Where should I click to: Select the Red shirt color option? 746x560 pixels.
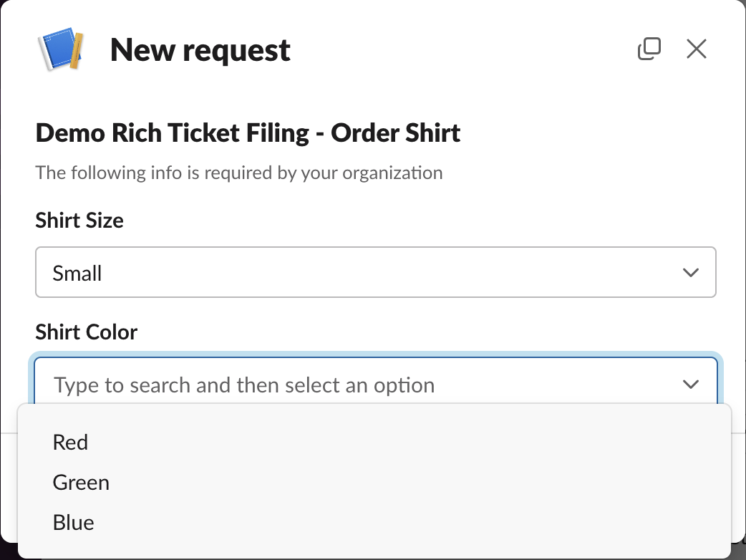click(70, 442)
